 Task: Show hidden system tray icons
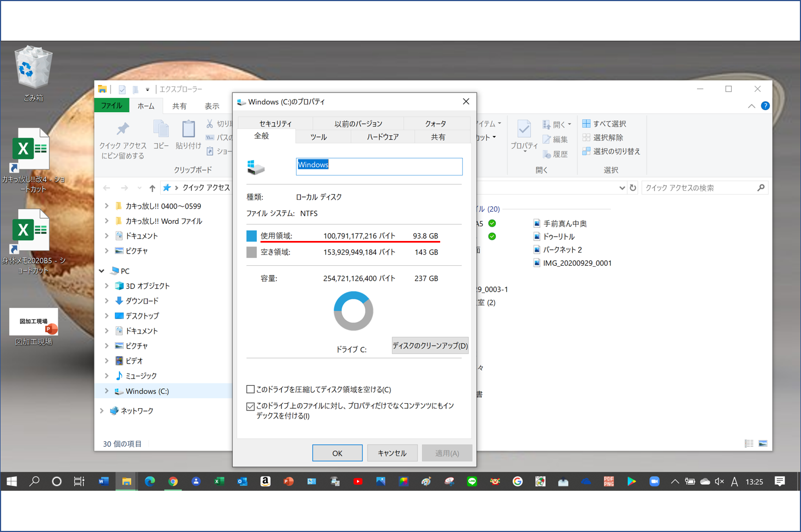tap(674, 481)
